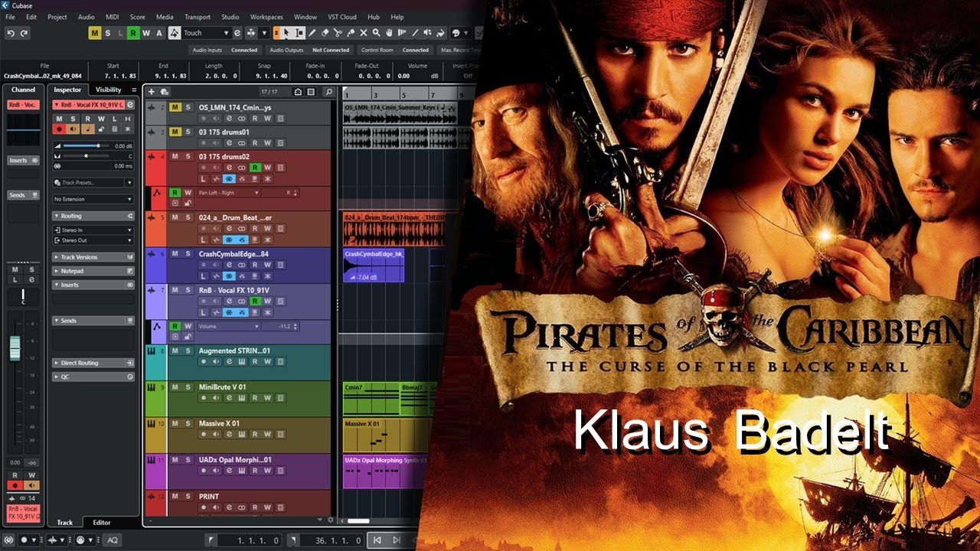Image resolution: width=980 pixels, height=551 pixels.
Task: Click Edit Channel Settings in Inspector header
Action: 129,105
